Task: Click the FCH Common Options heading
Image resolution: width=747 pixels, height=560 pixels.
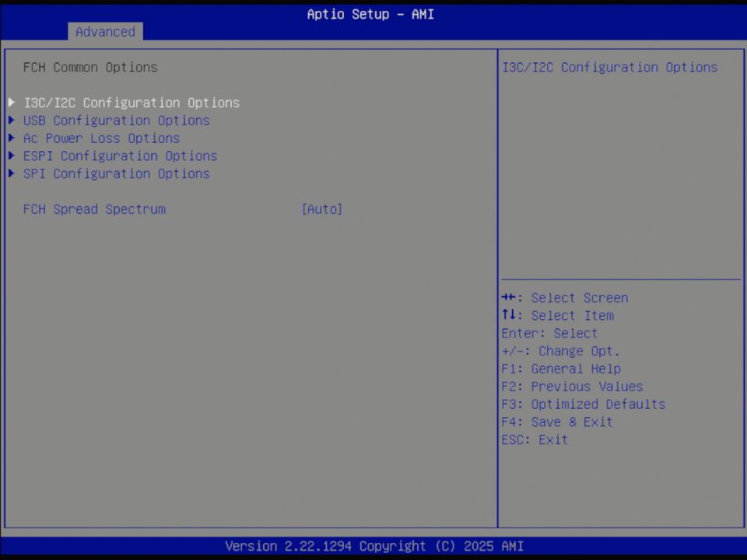Action: 90,67
